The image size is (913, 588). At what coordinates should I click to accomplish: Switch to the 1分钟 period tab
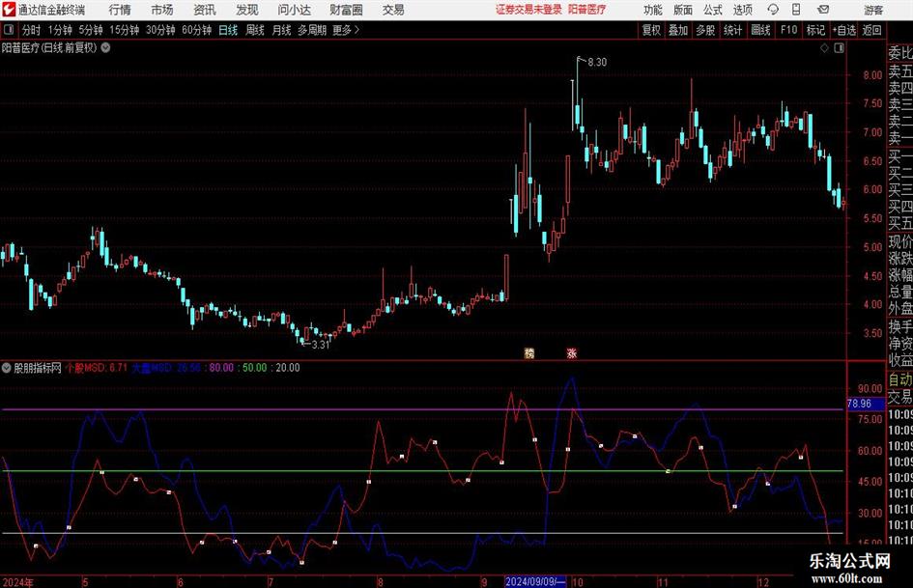click(60, 30)
